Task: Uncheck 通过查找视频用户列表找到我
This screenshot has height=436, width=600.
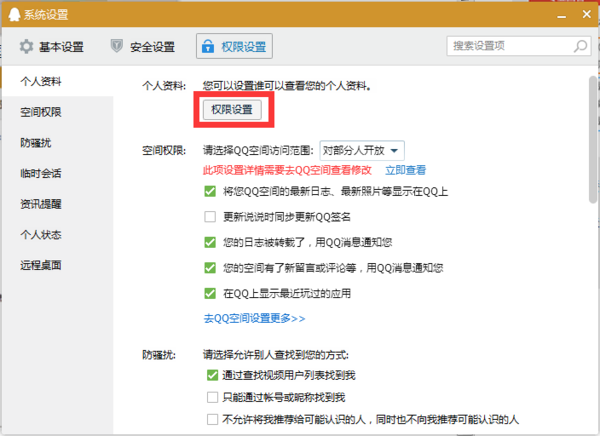Action: [x=212, y=375]
